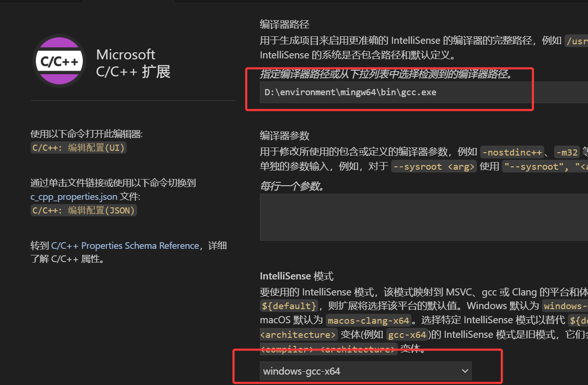Click the 'gcc-x64' code sample text
588x385 pixels.
point(407,335)
